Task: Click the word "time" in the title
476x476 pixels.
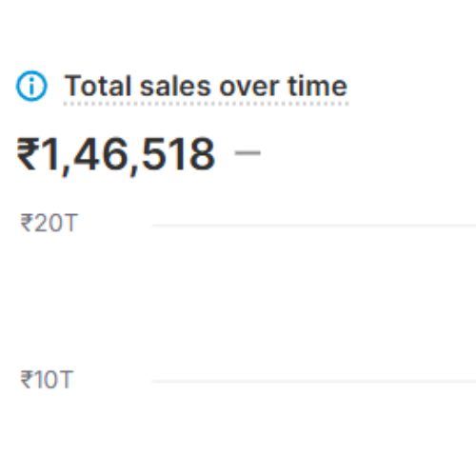Action: (317, 86)
